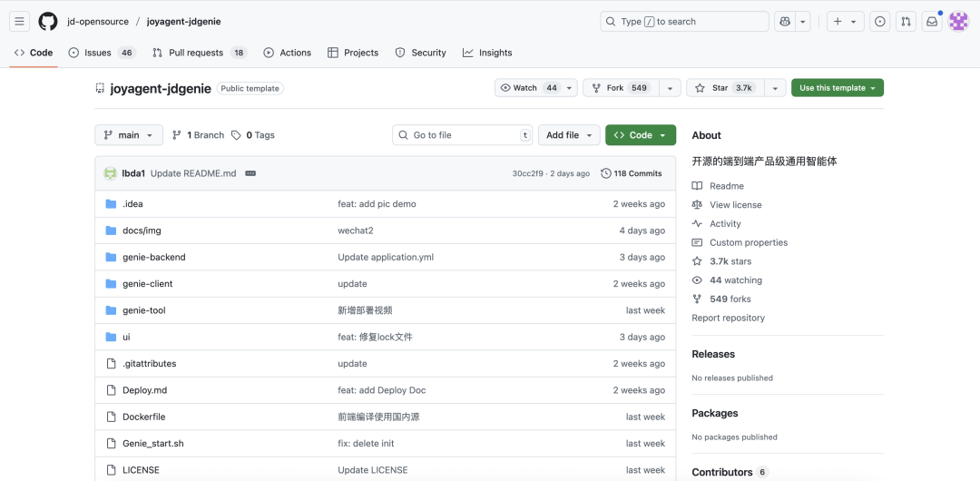Open the hamburger navigation menu
The image size is (980, 481).
[19, 21]
